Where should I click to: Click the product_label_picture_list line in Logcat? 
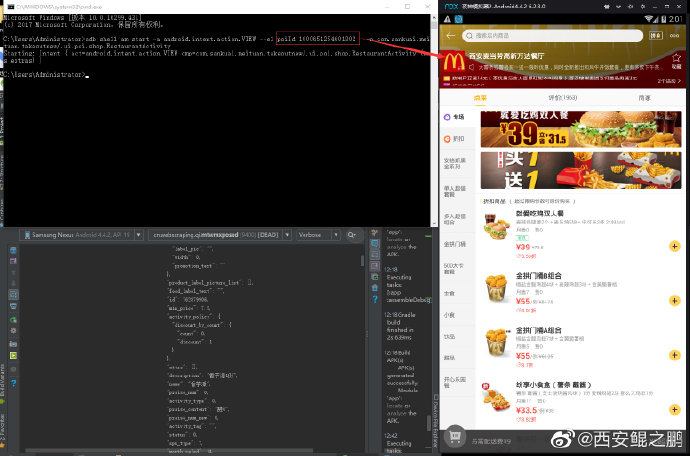211,283
